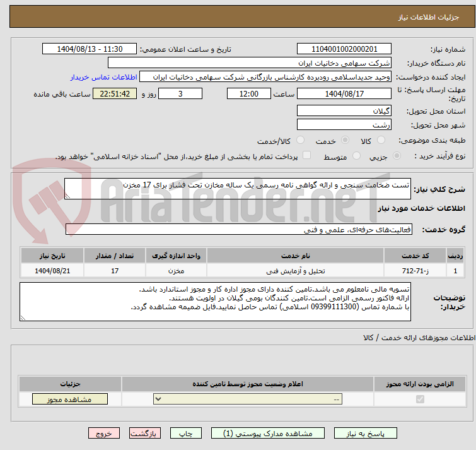Choose the 'جزیی' purchase type radio

pos(396,156)
